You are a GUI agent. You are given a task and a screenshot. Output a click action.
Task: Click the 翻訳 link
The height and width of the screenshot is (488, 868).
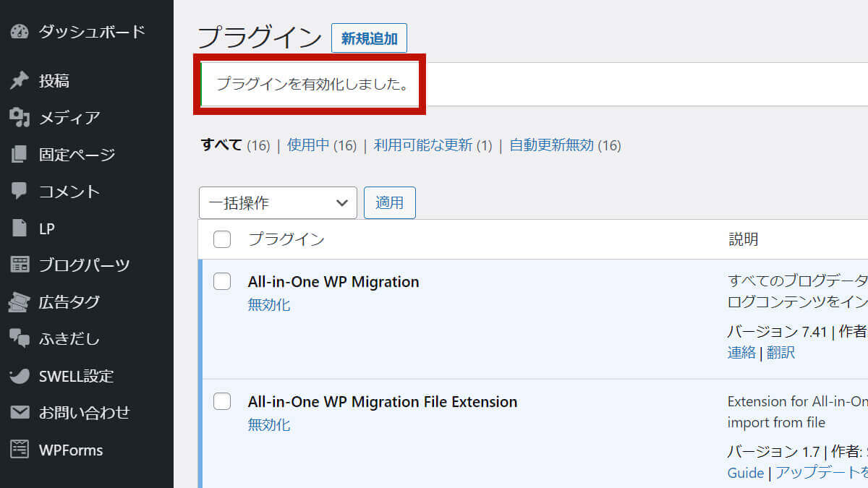[780, 352]
